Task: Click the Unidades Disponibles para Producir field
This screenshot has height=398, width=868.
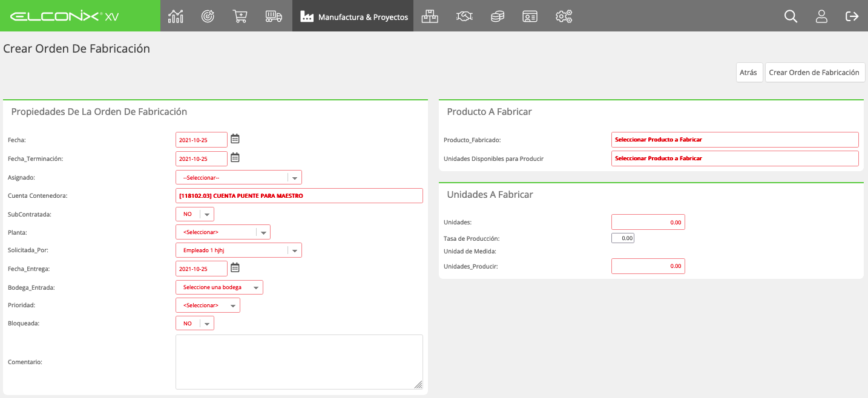Action: (735, 158)
